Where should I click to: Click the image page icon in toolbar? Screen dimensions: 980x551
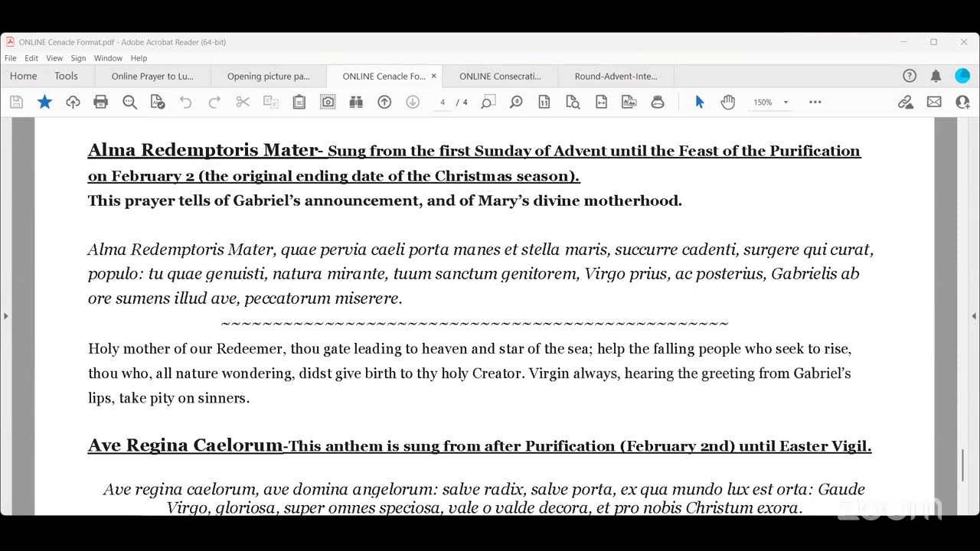click(x=629, y=102)
